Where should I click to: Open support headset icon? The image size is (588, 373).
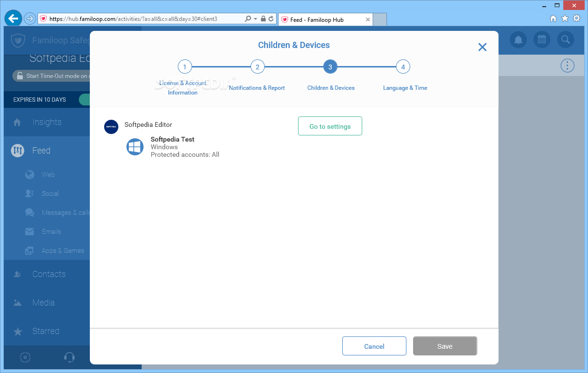(x=69, y=357)
